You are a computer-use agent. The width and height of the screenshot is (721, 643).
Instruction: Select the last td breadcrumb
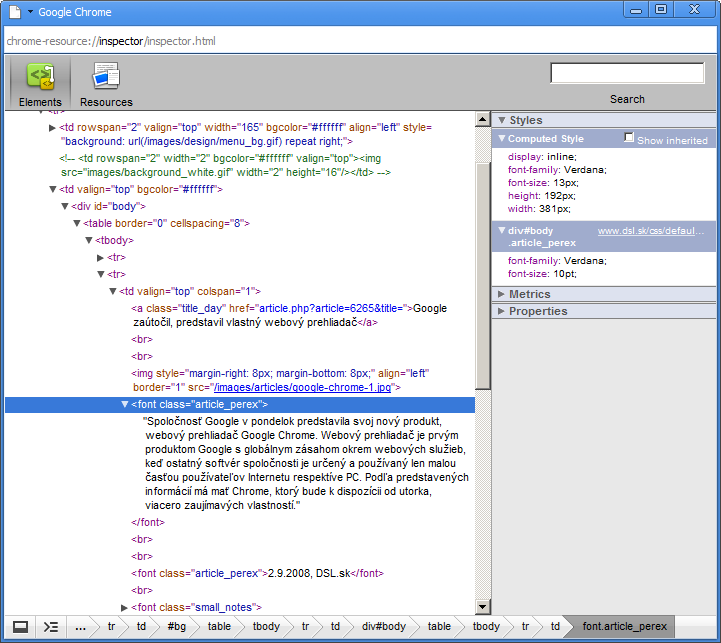(555, 626)
